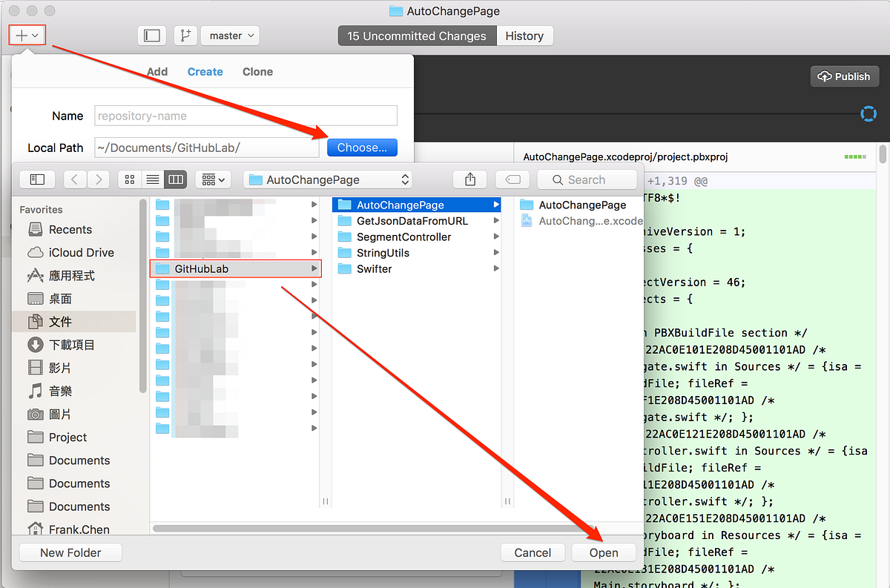
Task: Open the History tab
Action: point(524,35)
